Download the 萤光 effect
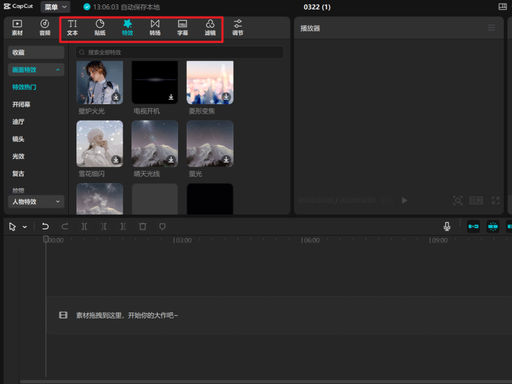This screenshot has width=512, height=384. 226,160
